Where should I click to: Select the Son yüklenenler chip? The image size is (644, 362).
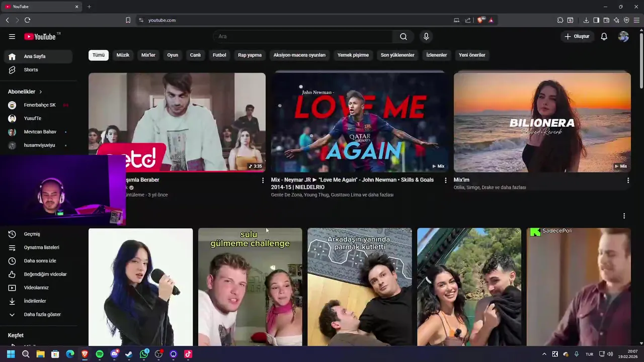pos(397,55)
